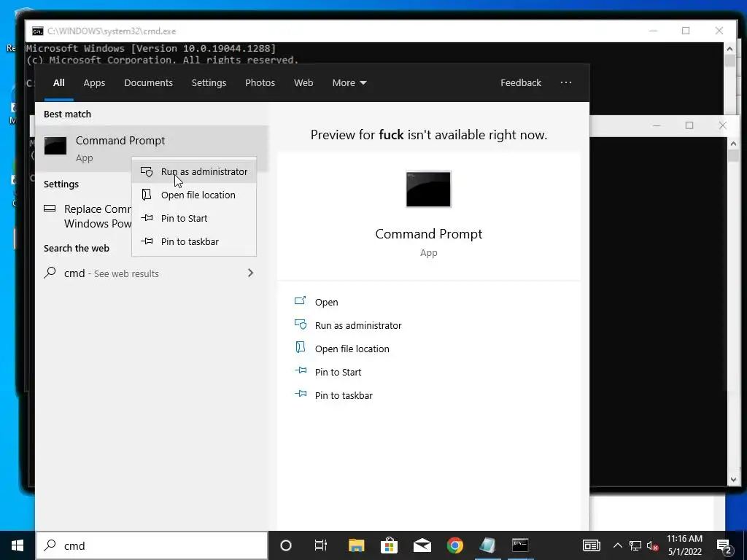Click the Pin to Start pin icon in preview pane

(x=300, y=370)
